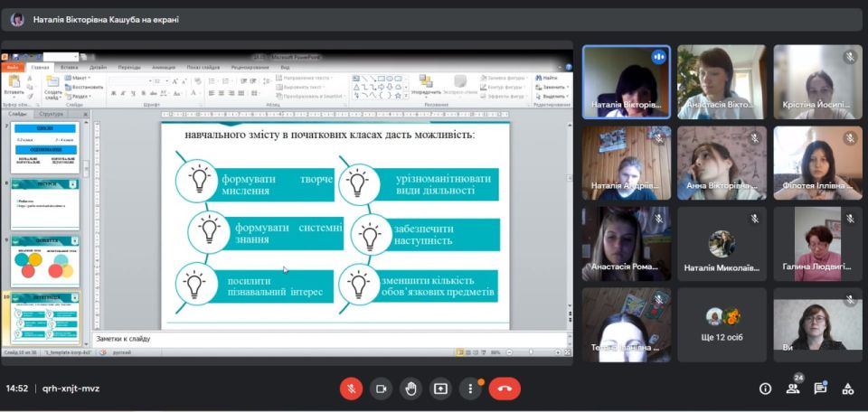Open meeting details info icon
This screenshot has height=412, width=868.
tap(766, 389)
